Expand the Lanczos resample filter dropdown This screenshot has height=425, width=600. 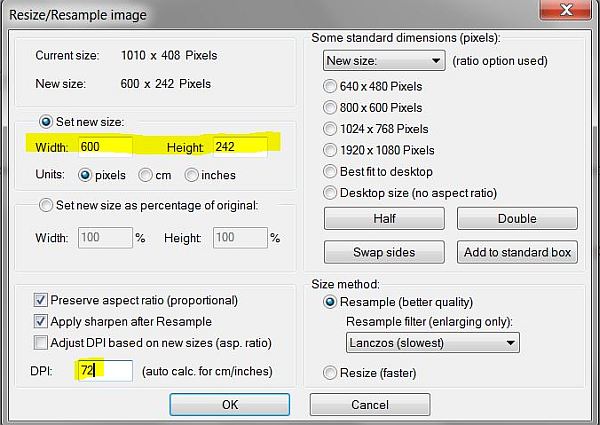click(433, 342)
